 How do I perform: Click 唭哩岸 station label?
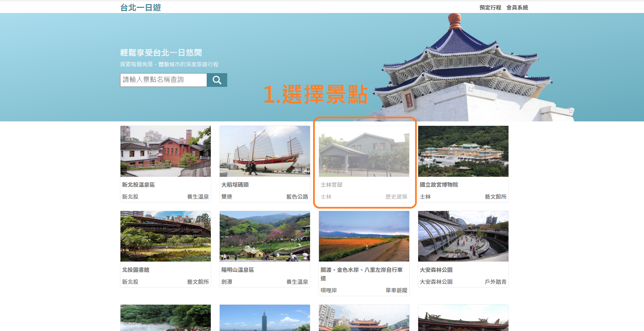329,290
